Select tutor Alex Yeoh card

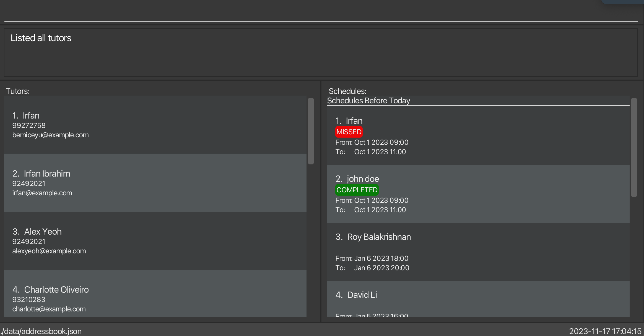tap(155, 241)
